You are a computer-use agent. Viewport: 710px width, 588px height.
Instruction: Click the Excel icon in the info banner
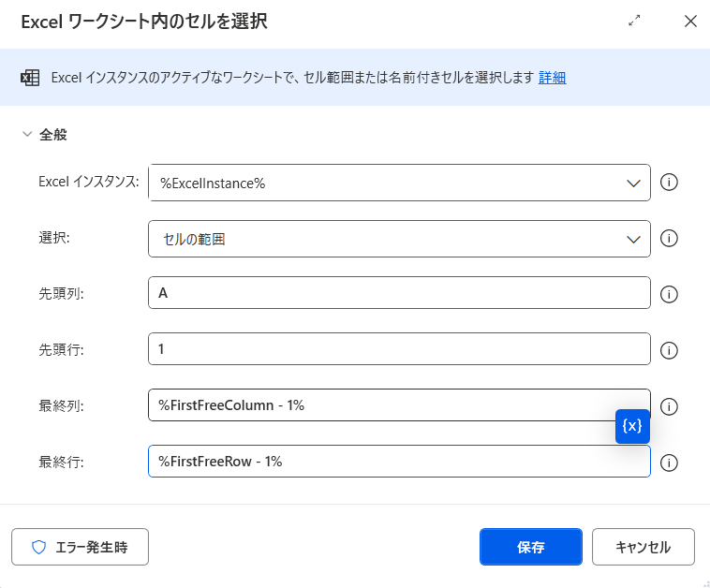[x=30, y=78]
